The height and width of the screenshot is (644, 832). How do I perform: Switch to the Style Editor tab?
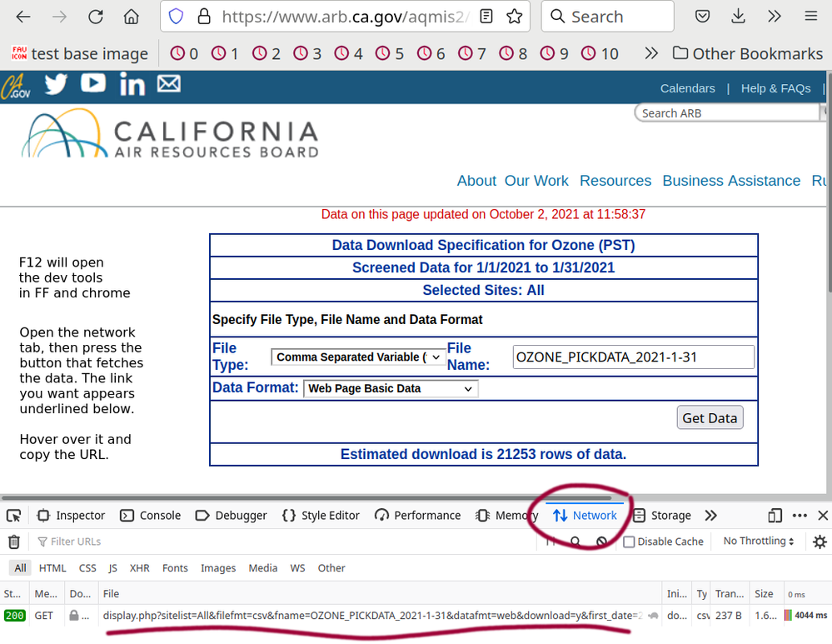[x=321, y=516]
